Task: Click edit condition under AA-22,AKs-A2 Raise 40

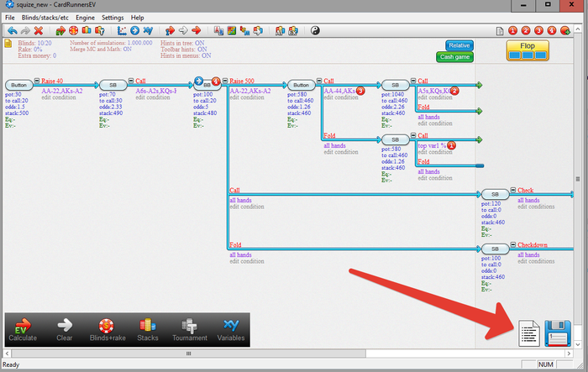Action: pyautogui.click(x=59, y=97)
